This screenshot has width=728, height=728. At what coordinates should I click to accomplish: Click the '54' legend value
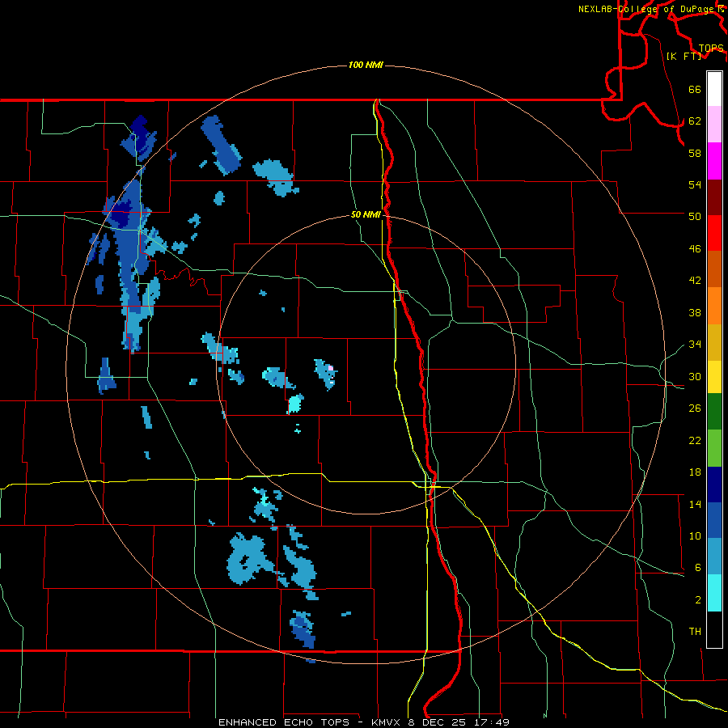click(x=695, y=184)
